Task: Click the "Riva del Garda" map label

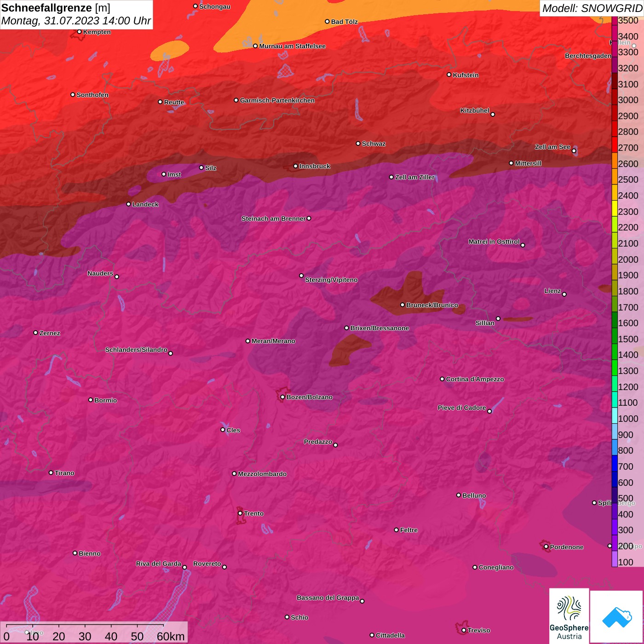Action: tap(159, 563)
